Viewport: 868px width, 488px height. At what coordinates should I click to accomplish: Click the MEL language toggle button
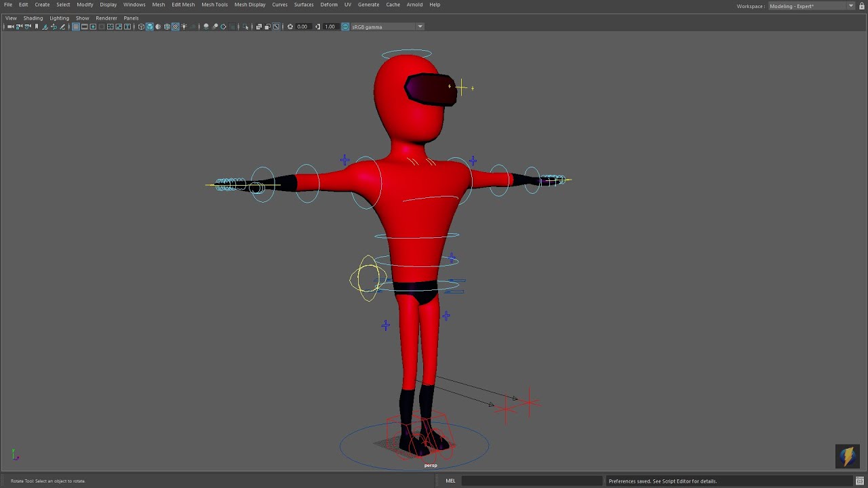point(450,481)
